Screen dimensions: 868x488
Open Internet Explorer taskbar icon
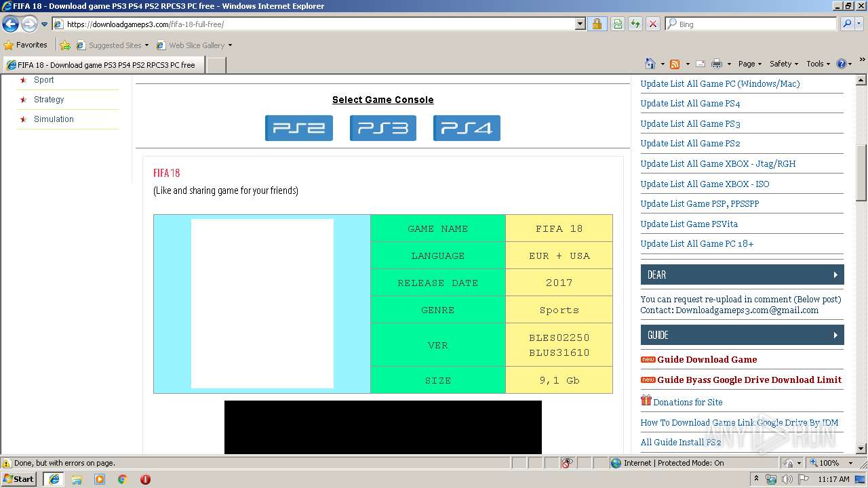(54, 479)
